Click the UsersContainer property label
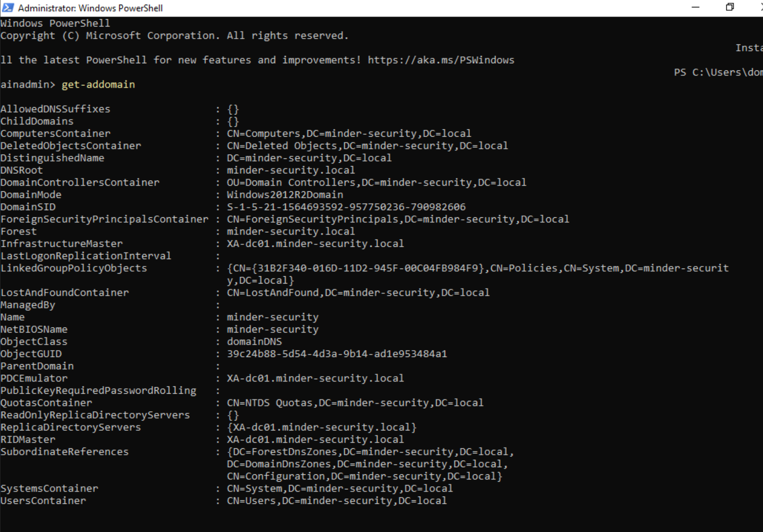Screen dimensions: 763x532 point(43,501)
